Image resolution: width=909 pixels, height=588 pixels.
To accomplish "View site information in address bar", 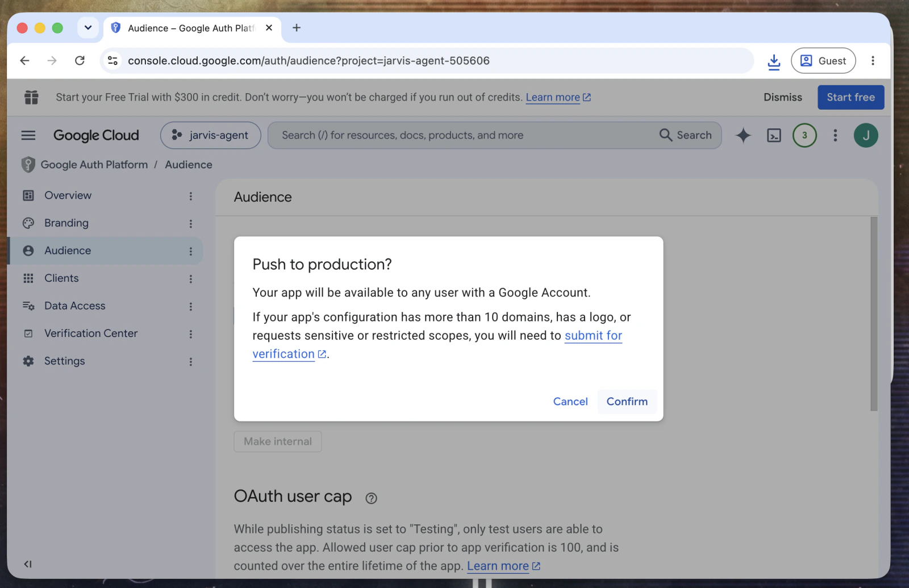I will [x=112, y=61].
